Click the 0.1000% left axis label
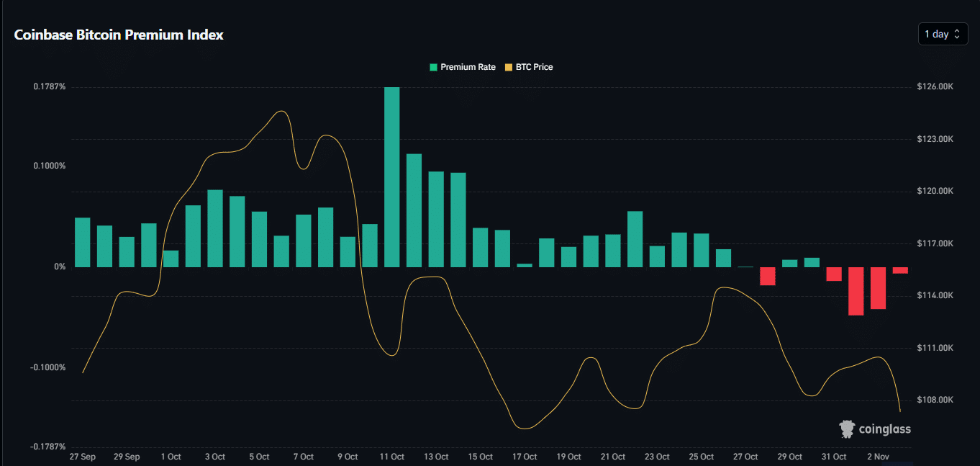This screenshot has height=466, width=980. tap(50, 166)
